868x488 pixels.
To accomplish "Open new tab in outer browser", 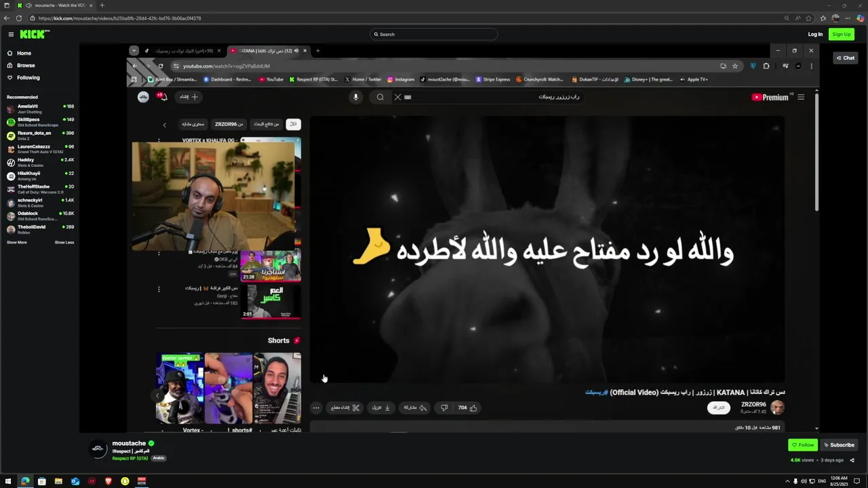I will coord(102,5).
